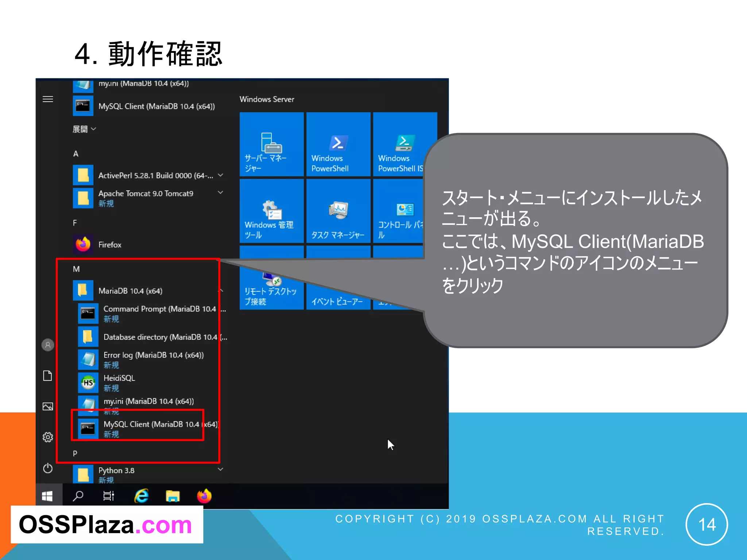
Task: Open the Windows Administrative Tools tile
Action: [271, 211]
